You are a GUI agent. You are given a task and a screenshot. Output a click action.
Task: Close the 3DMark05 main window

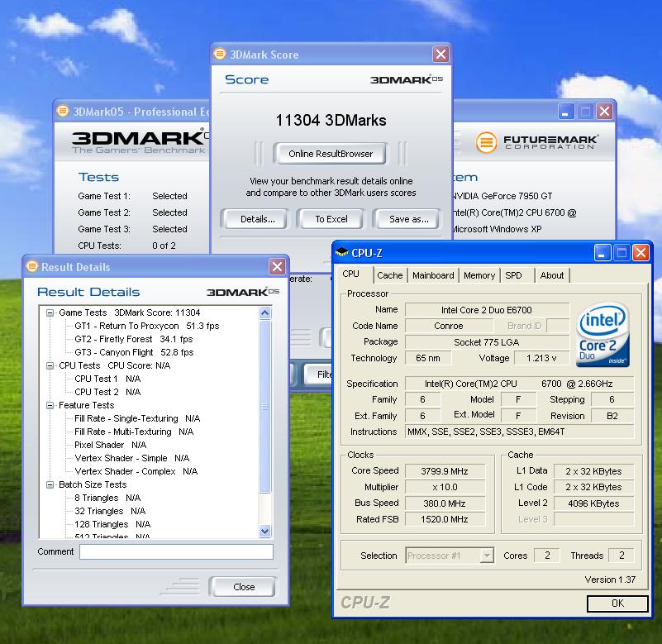(605, 112)
